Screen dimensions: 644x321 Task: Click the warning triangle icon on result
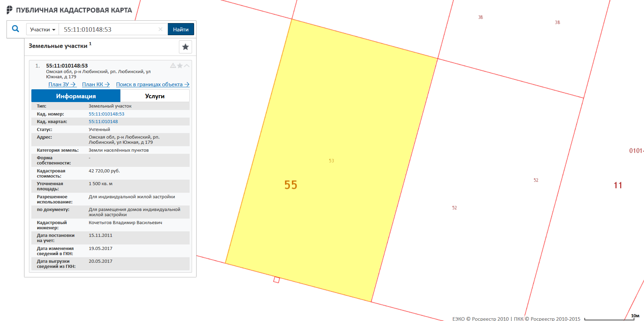click(173, 66)
